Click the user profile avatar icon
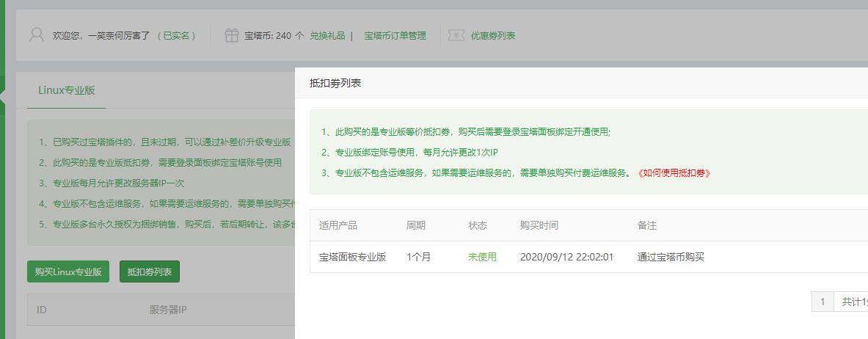 point(37,35)
